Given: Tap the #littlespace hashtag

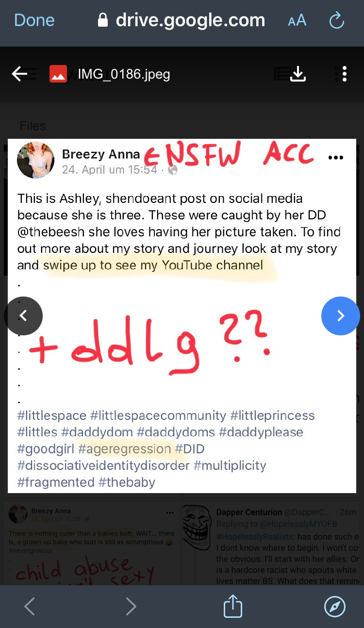Looking at the screenshot, I should click(52, 416).
